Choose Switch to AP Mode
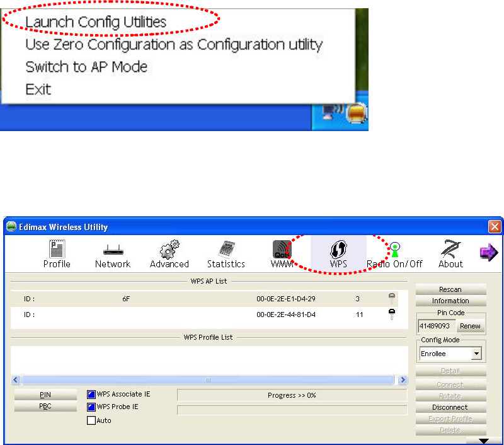This screenshot has height=445, width=504. click(x=86, y=67)
